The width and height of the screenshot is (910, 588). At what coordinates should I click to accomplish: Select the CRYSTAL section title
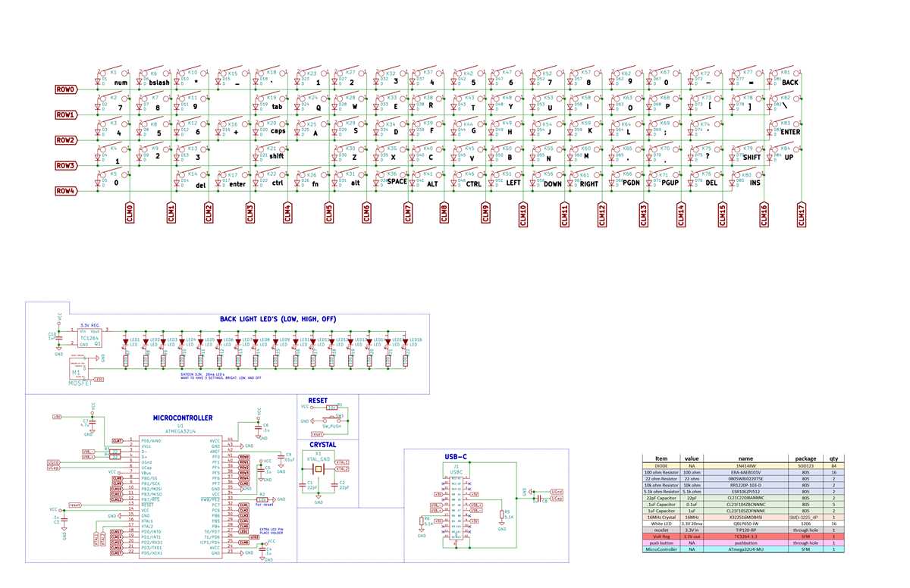click(322, 444)
